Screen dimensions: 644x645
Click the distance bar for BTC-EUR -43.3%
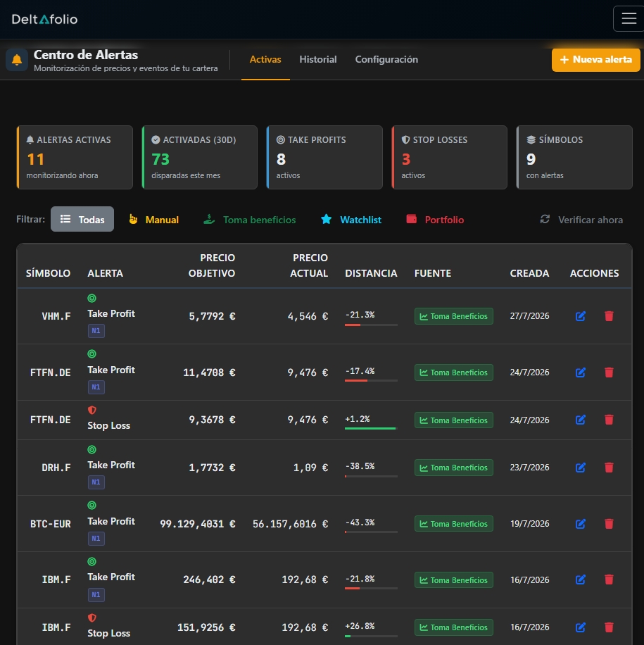point(372,532)
